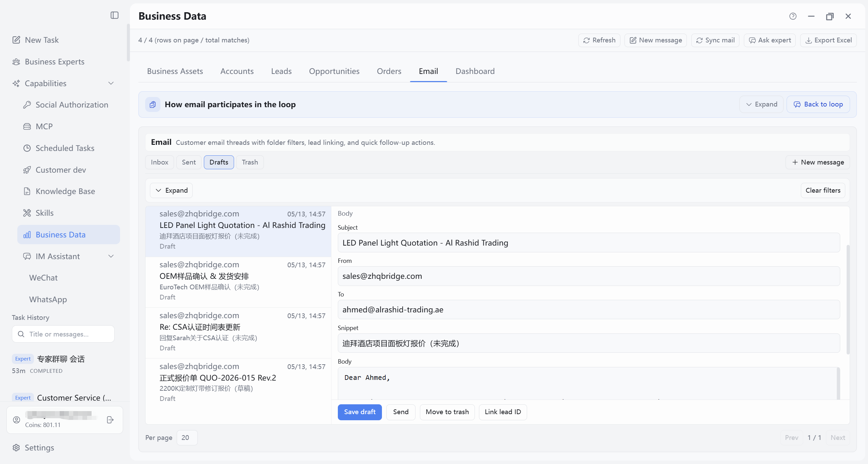Open New Task from sidebar

pos(35,40)
